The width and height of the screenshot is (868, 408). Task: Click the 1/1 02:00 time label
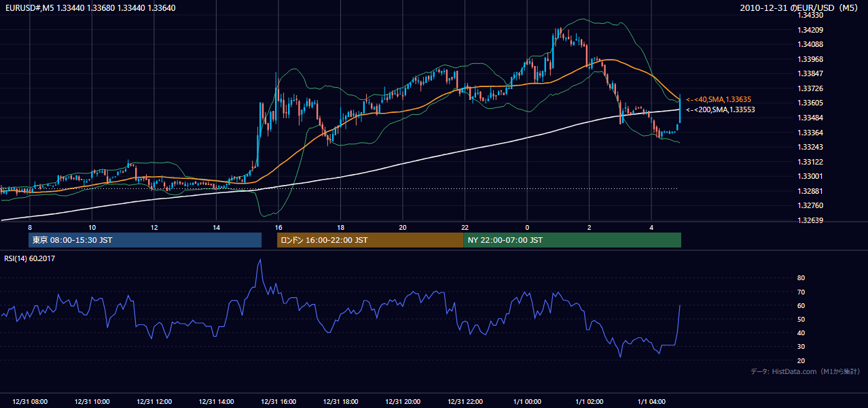[x=589, y=402]
